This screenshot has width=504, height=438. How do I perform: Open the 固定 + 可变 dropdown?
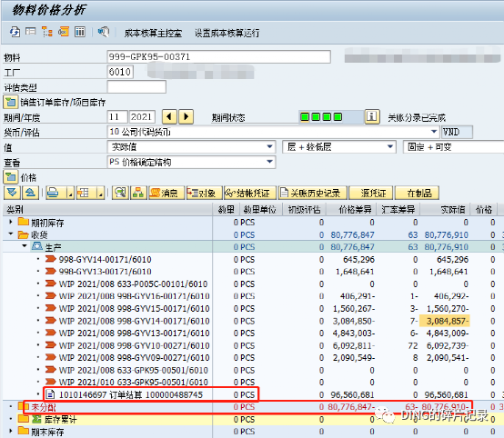pos(453,147)
